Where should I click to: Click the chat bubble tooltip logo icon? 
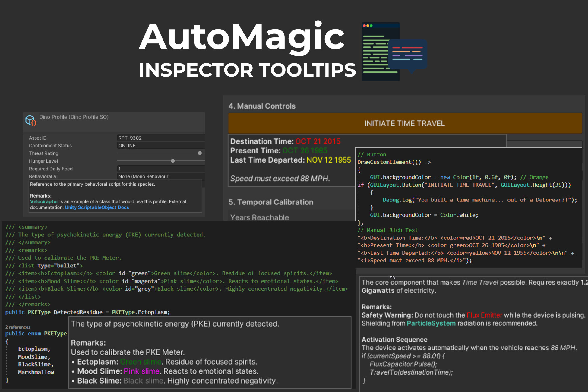[408, 55]
